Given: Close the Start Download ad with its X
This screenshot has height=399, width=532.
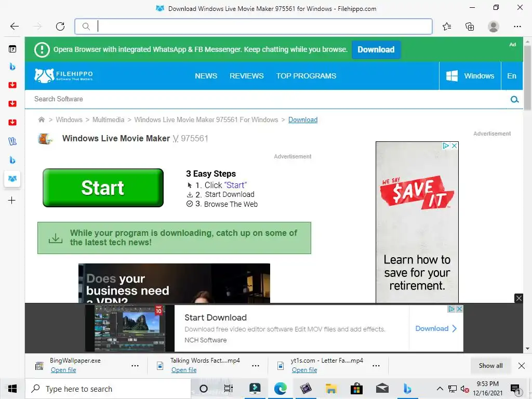Looking at the screenshot, I should point(459,309).
